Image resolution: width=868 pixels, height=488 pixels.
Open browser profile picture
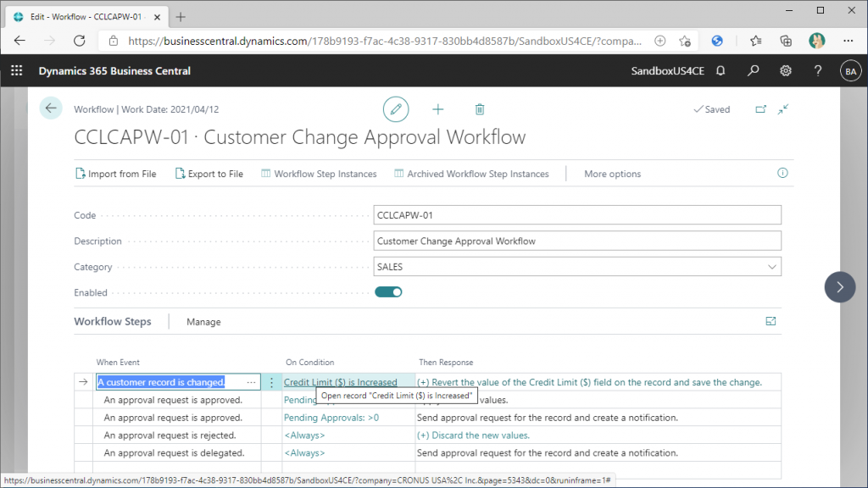[816, 41]
